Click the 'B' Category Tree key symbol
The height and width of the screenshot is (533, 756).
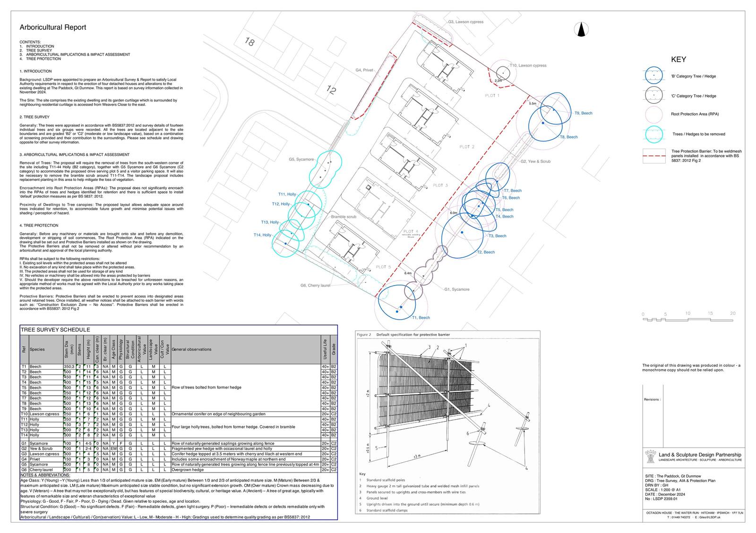click(654, 76)
